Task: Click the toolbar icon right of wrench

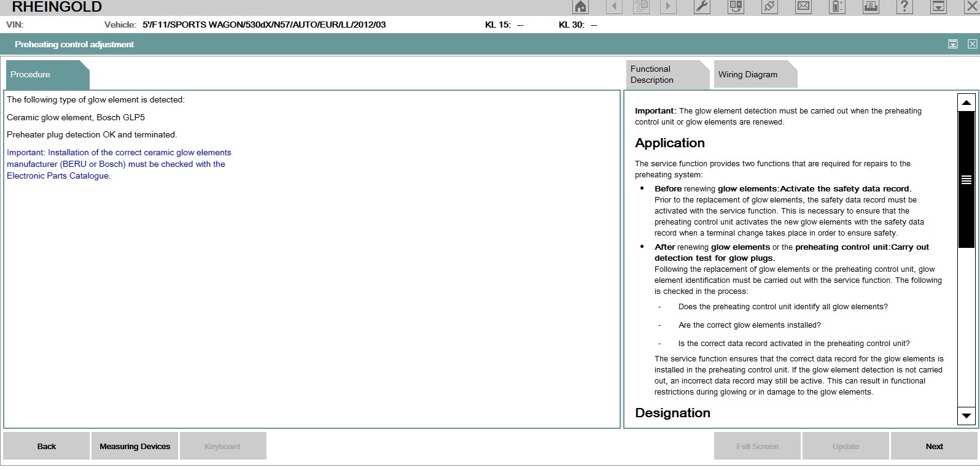Action: coord(736,7)
